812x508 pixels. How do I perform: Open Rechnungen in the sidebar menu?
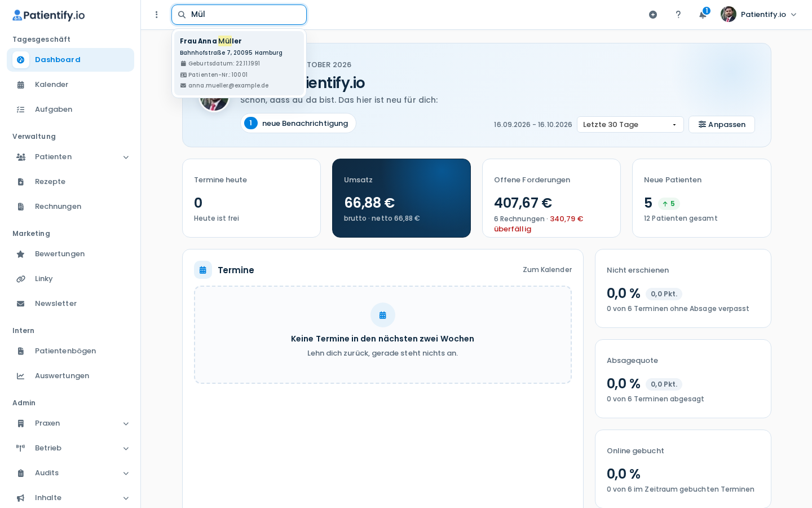coord(70,207)
